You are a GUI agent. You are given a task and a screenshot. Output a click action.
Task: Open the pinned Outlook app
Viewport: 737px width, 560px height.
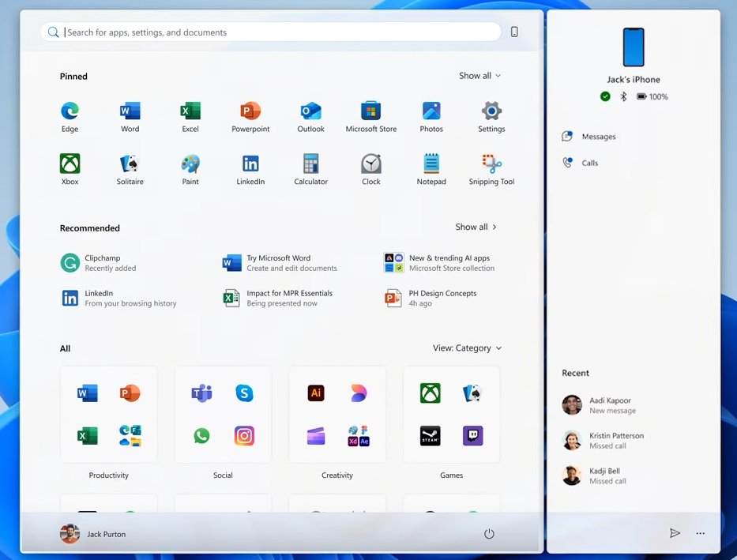tap(310, 117)
